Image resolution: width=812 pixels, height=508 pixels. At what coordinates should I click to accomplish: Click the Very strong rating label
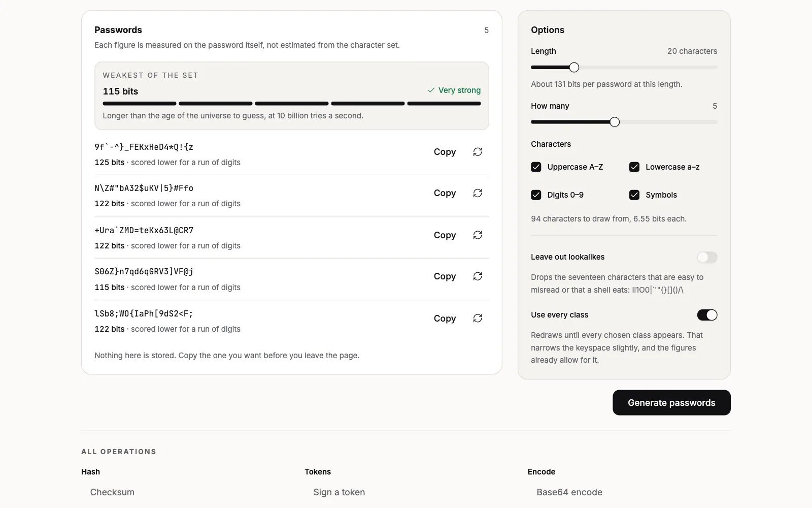(x=454, y=90)
